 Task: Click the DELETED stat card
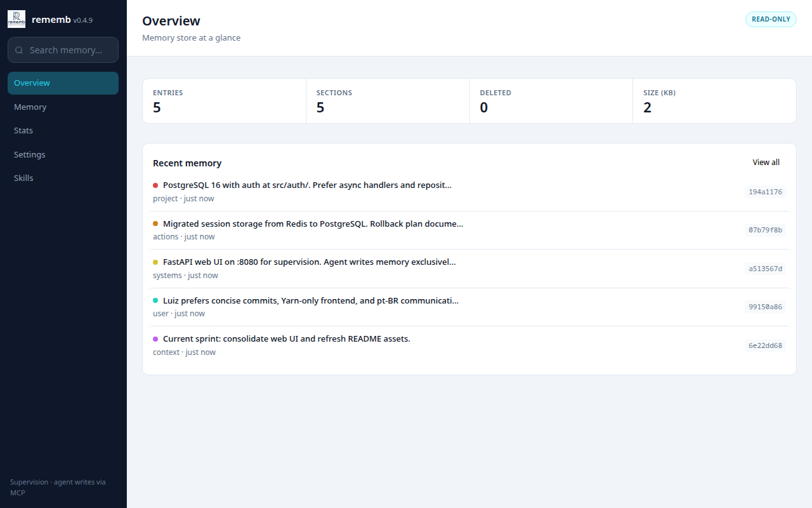551,101
